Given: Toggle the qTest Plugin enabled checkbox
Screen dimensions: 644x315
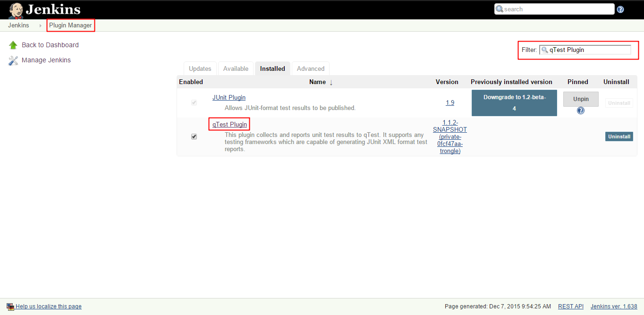Looking at the screenshot, I should coord(194,136).
